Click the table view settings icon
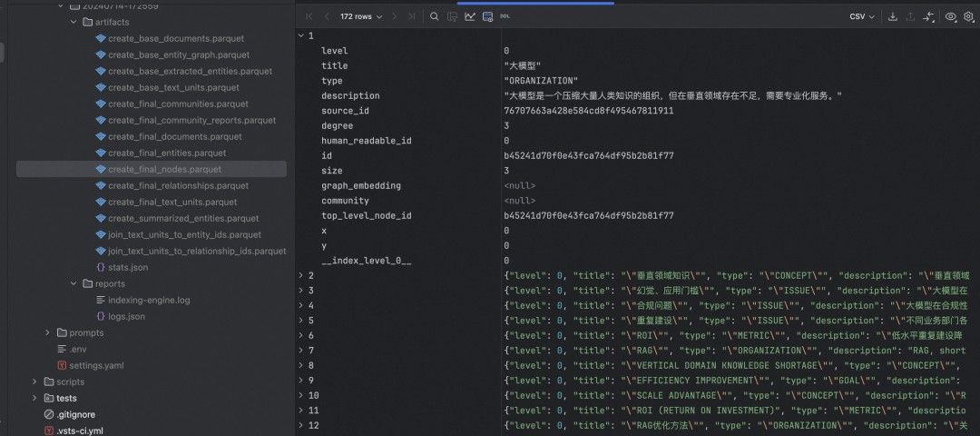The width and height of the screenshot is (980, 436). (x=487, y=17)
